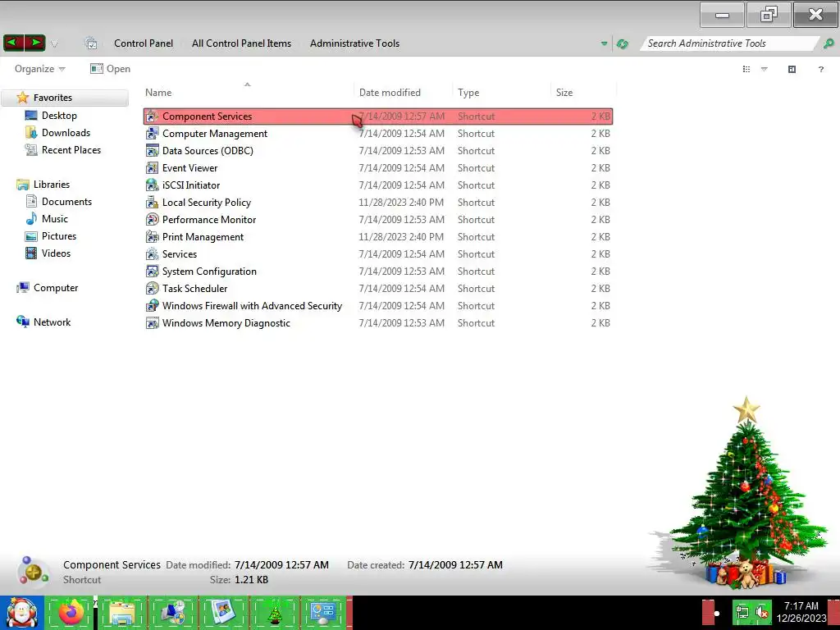This screenshot has height=630, width=840.
Task: Navigate to All Control Panel Items breadcrumb
Action: coord(242,43)
